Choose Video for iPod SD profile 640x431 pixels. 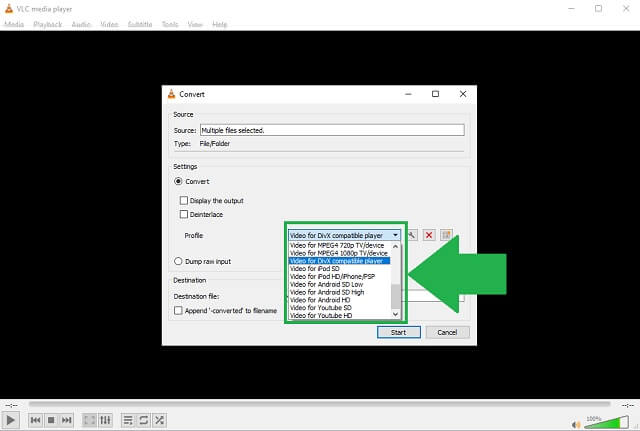point(340,269)
